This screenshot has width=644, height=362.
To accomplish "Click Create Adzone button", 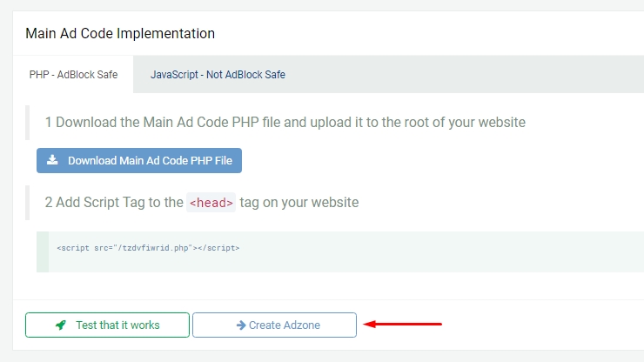I will point(274,325).
